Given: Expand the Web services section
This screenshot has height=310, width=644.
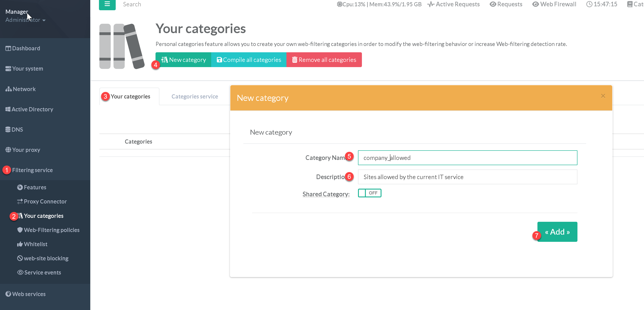Looking at the screenshot, I should (29, 294).
